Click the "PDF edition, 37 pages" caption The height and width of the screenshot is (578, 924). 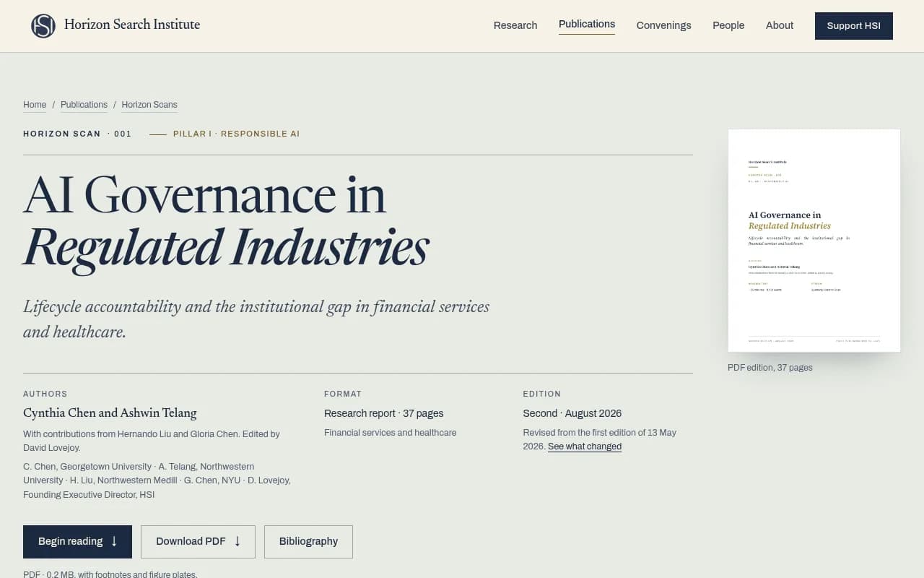click(x=770, y=368)
